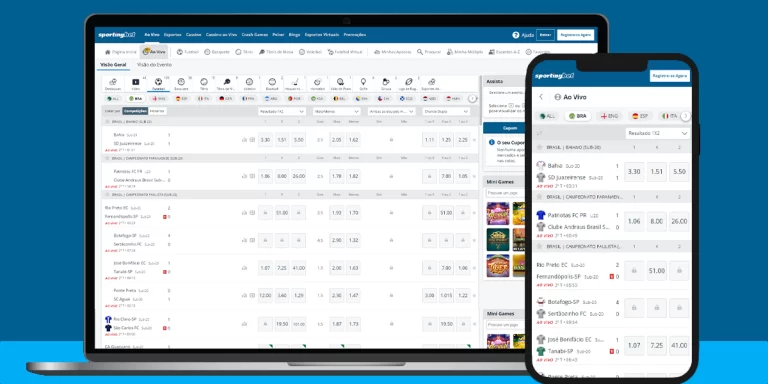The height and width of the screenshot is (384, 768).
Task: Switch to the Visão do Evento tab
Action: click(x=154, y=65)
